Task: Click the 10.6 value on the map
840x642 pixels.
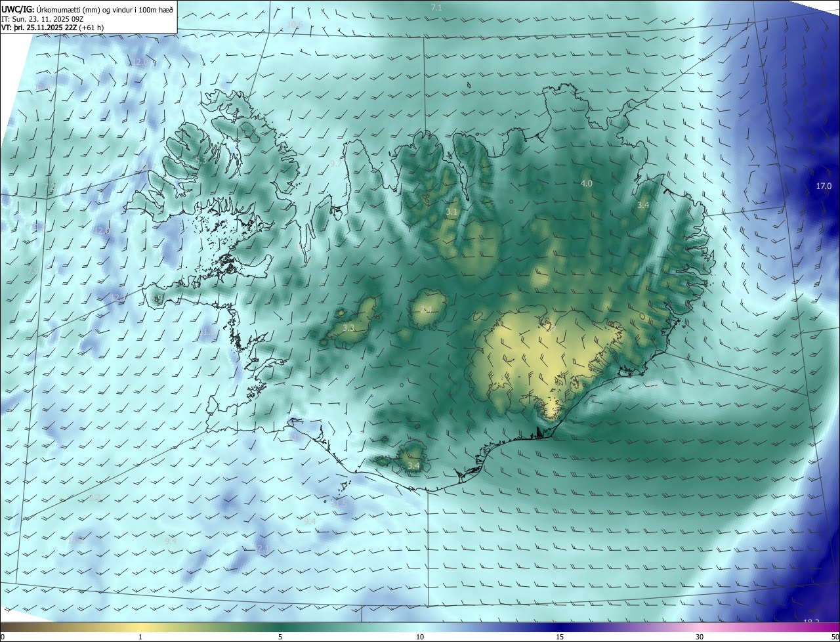Action: pos(295,24)
